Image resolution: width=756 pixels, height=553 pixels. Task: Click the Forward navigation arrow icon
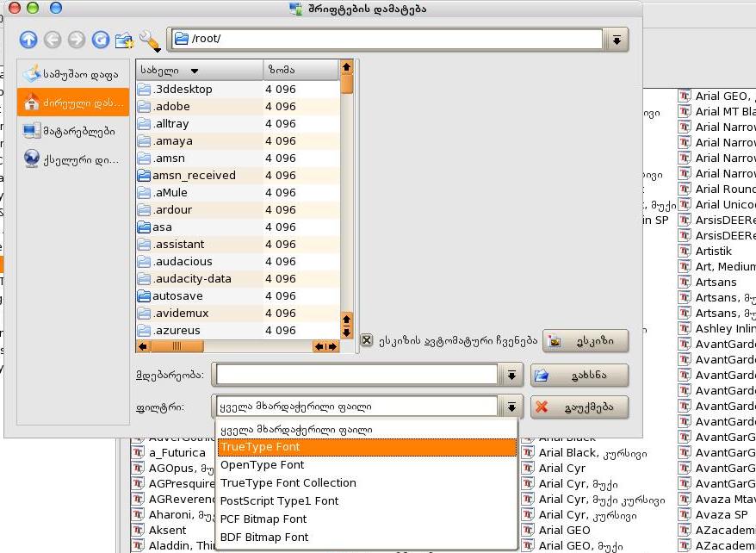pos(76,40)
